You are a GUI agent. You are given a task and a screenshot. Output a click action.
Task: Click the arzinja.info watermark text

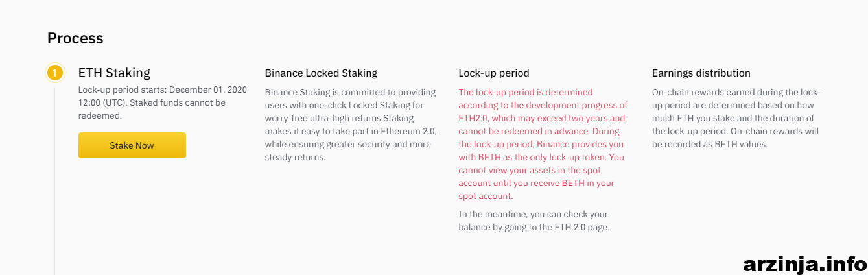click(x=805, y=263)
